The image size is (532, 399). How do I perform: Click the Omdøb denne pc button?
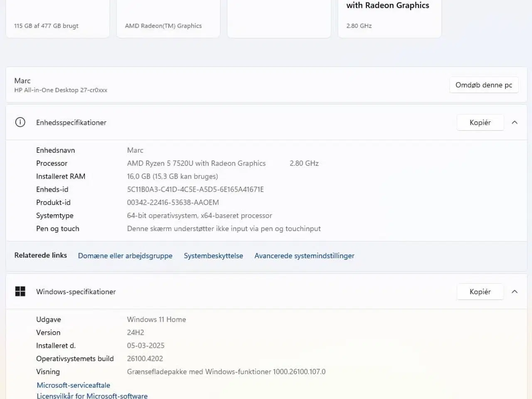484,85
